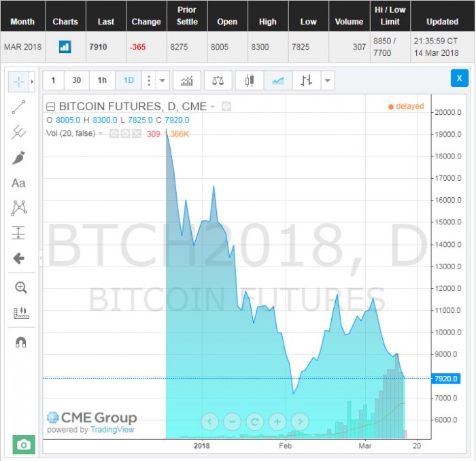Open the interval options three-dot menu
The width and height of the screenshot is (476, 461).
(x=149, y=80)
